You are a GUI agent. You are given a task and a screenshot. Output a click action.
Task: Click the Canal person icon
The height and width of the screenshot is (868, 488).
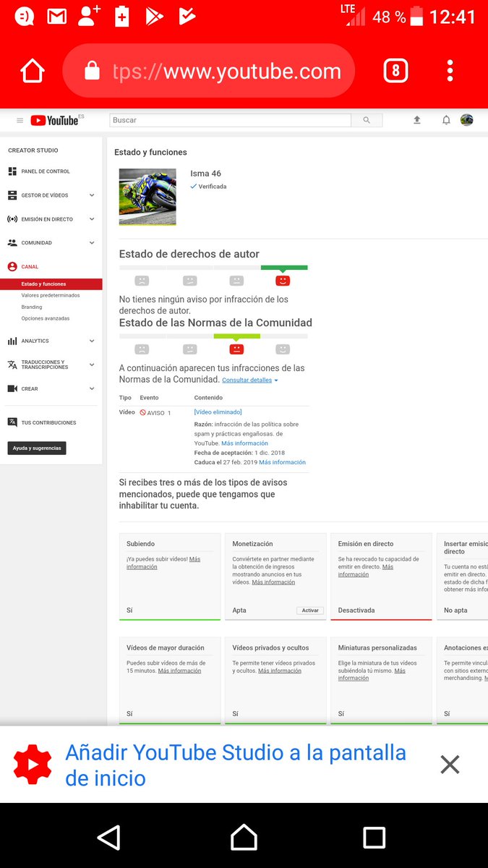tap(12, 267)
